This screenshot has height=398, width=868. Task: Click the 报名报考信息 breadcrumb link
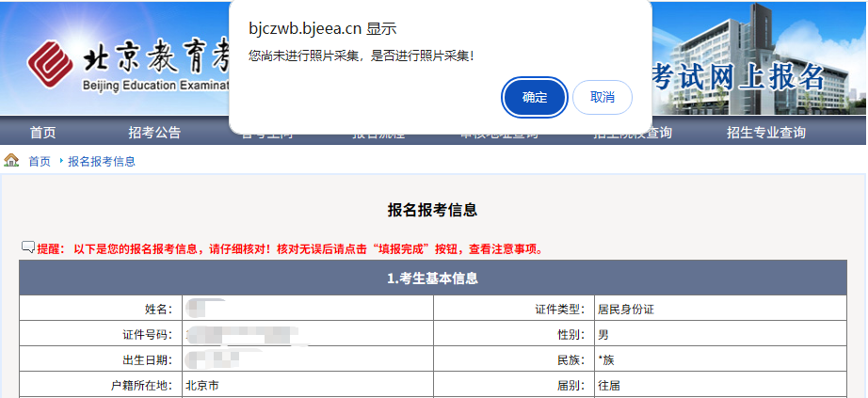[x=102, y=162]
